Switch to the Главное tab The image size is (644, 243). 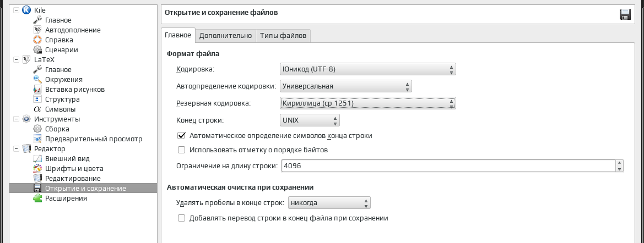tap(178, 35)
